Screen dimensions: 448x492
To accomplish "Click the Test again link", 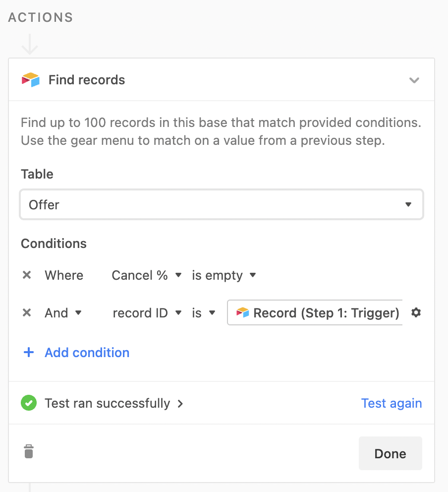I will pyautogui.click(x=392, y=403).
